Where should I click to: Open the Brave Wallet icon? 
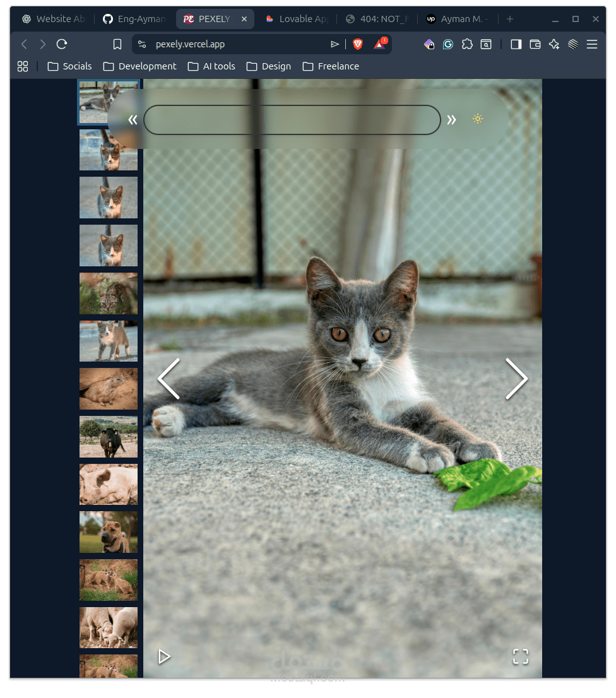coord(535,44)
